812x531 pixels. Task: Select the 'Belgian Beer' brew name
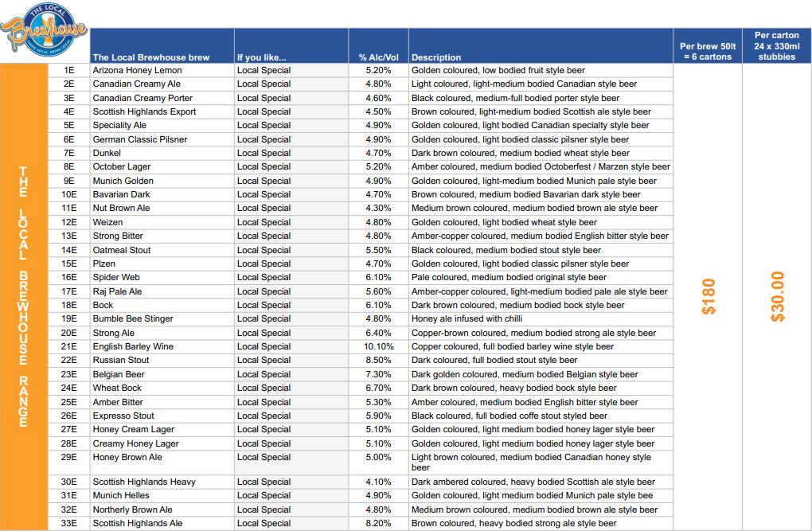119,374
